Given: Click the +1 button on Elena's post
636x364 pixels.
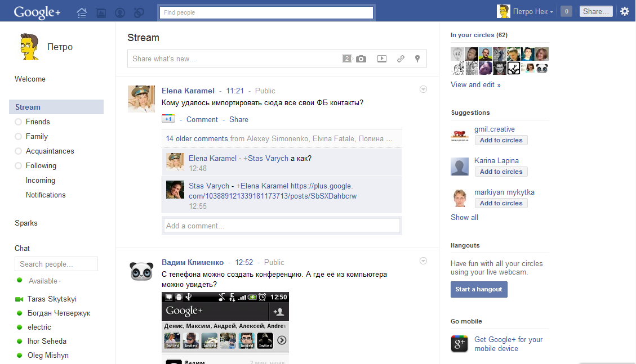Looking at the screenshot, I should (x=168, y=119).
